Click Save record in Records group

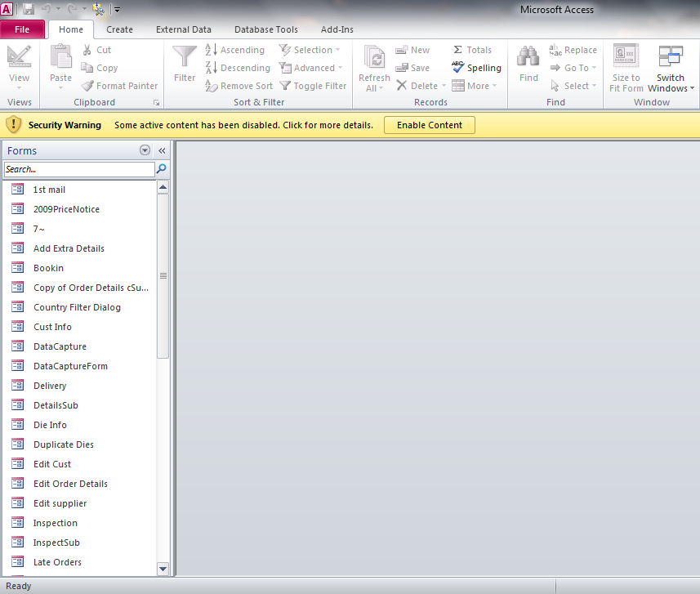point(412,68)
